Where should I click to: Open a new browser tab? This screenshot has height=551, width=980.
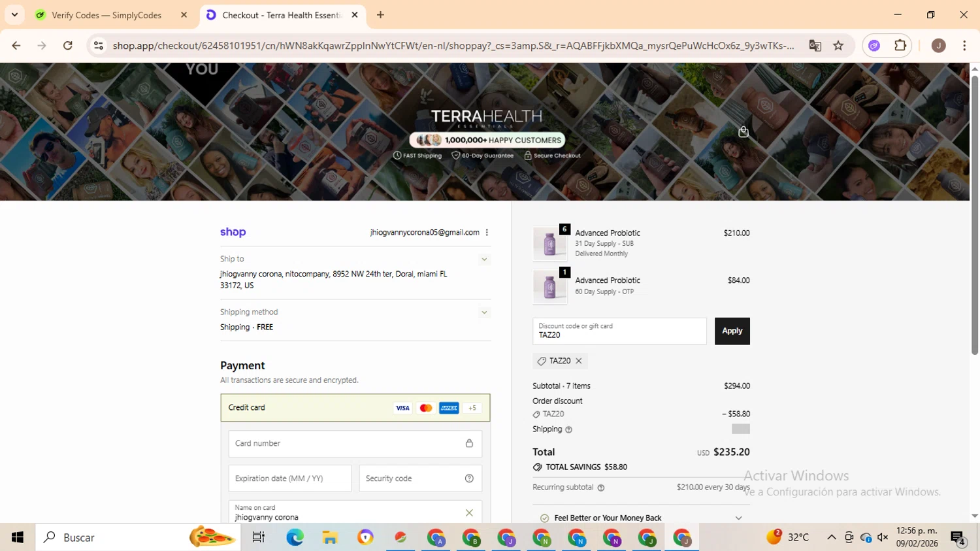click(x=380, y=14)
